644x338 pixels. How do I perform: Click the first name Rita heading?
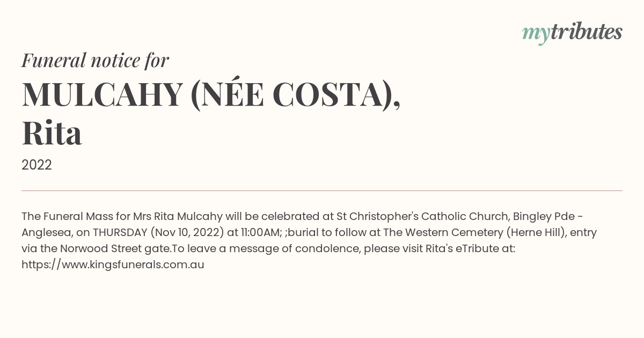[52, 133]
